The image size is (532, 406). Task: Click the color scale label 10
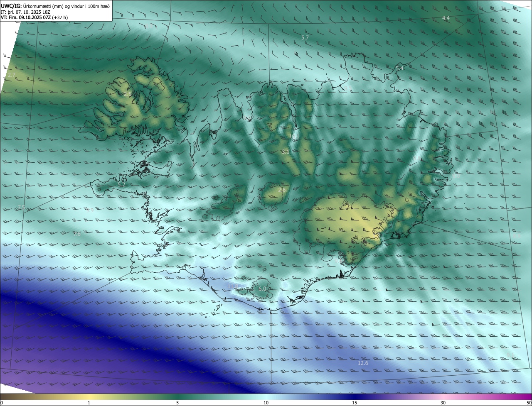(266, 403)
